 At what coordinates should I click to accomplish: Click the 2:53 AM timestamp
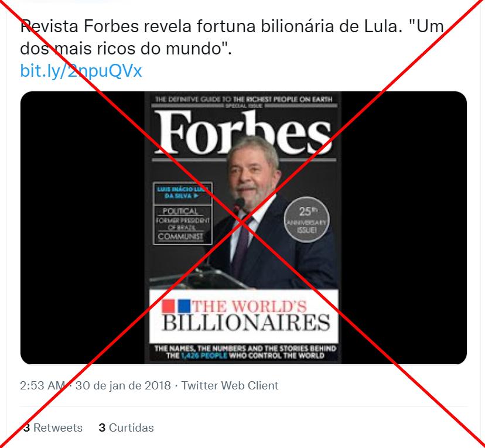tap(42, 385)
